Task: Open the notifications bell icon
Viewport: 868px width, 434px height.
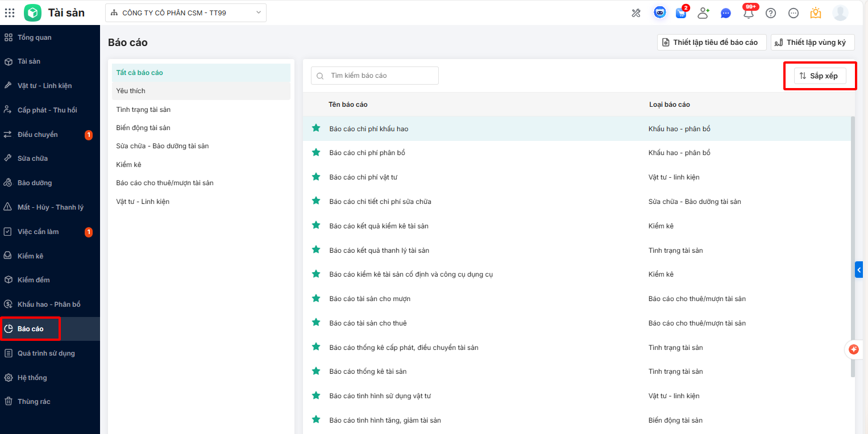Action: pos(749,13)
